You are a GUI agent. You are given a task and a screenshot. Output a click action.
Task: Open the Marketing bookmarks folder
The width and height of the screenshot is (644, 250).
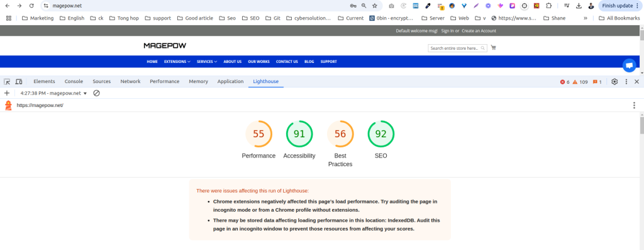point(38,18)
